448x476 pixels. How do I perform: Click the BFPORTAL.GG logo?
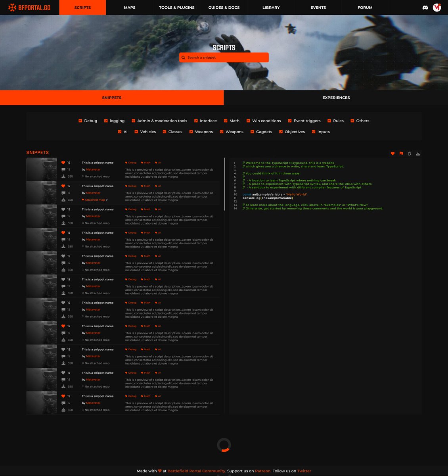click(x=30, y=8)
